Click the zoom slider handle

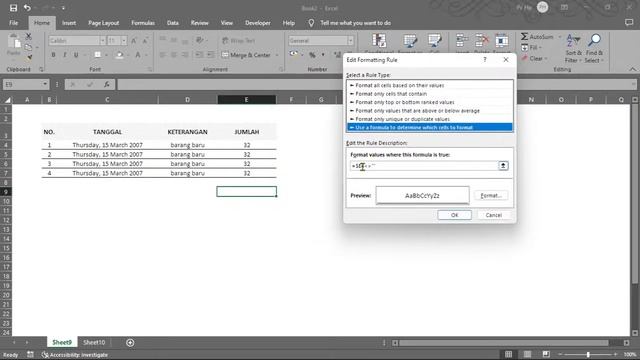[588, 354]
